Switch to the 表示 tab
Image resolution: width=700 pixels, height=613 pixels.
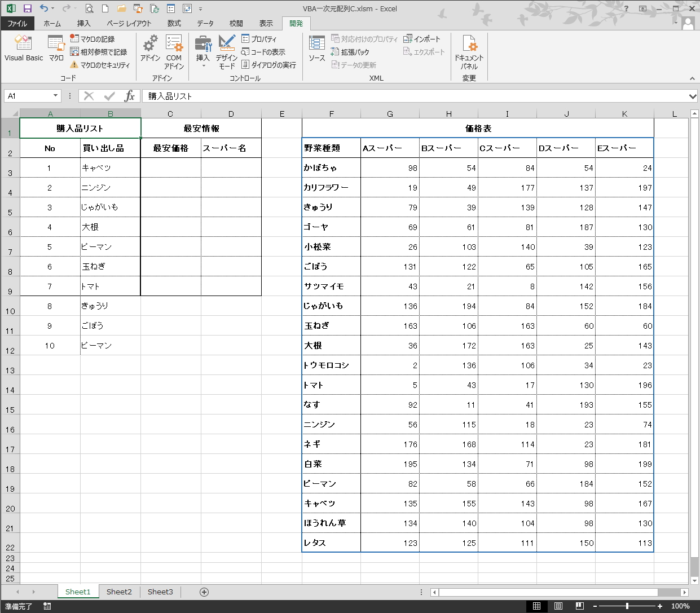[266, 23]
